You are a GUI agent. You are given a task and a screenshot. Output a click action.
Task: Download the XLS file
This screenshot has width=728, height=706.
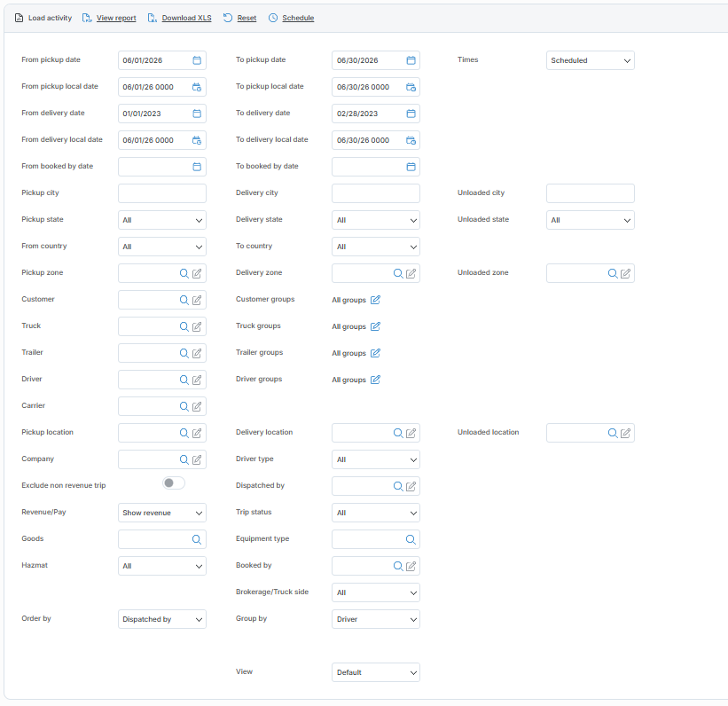[x=186, y=18]
